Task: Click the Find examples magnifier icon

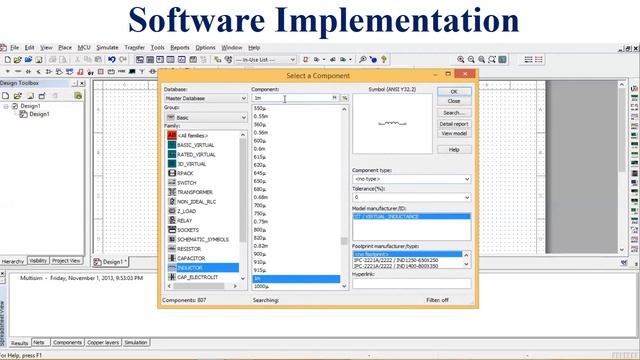Action: tap(362, 60)
